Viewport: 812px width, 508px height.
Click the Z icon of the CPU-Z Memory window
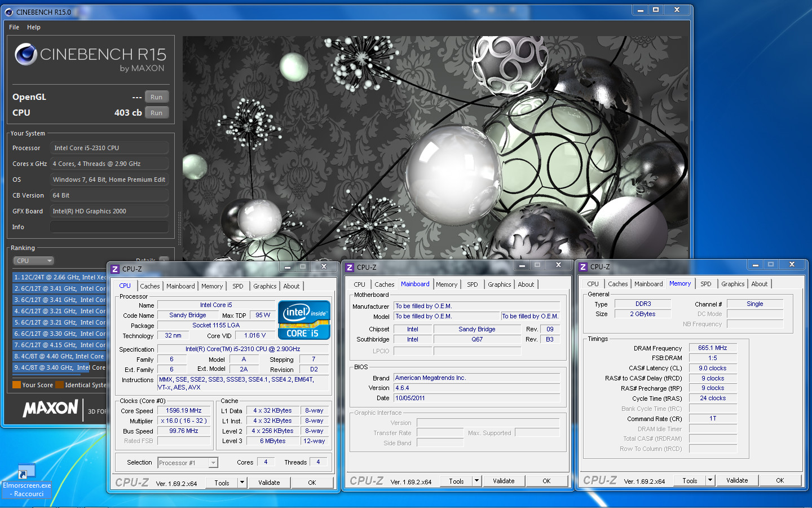click(x=583, y=267)
